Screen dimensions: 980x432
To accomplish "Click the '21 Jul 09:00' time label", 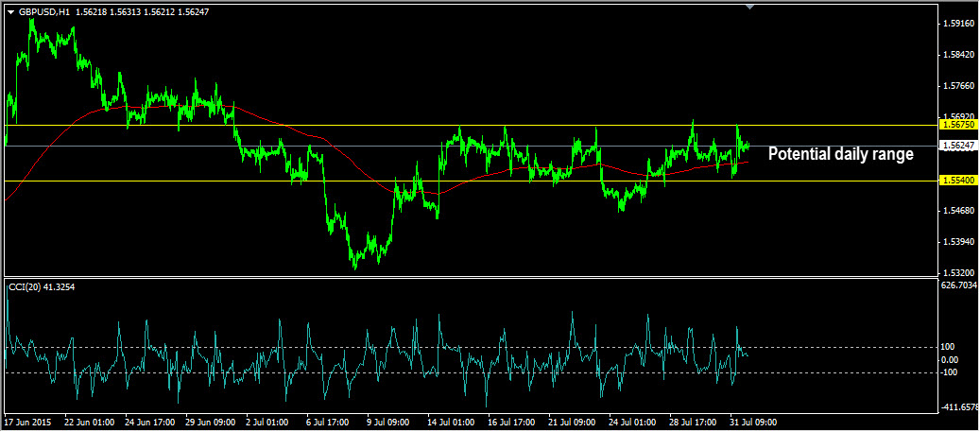I will (572, 422).
